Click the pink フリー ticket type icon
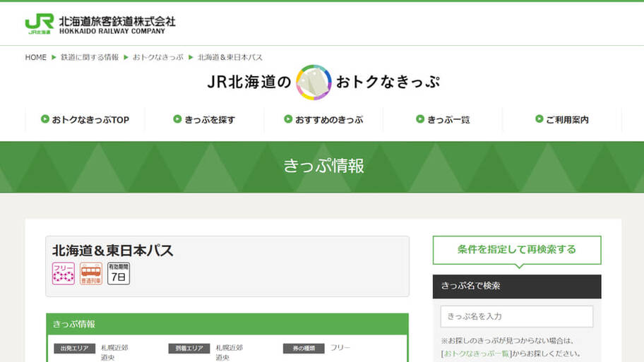The height and width of the screenshot is (362, 644). click(64, 274)
